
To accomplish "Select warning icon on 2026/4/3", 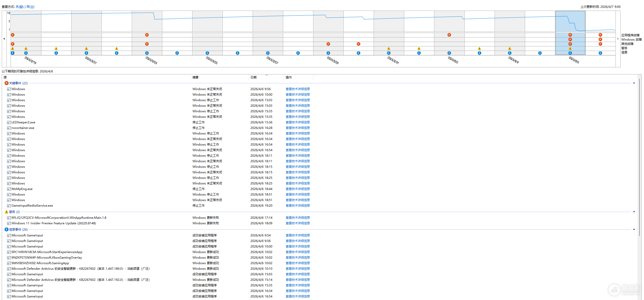I will click(x=479, y=48).
